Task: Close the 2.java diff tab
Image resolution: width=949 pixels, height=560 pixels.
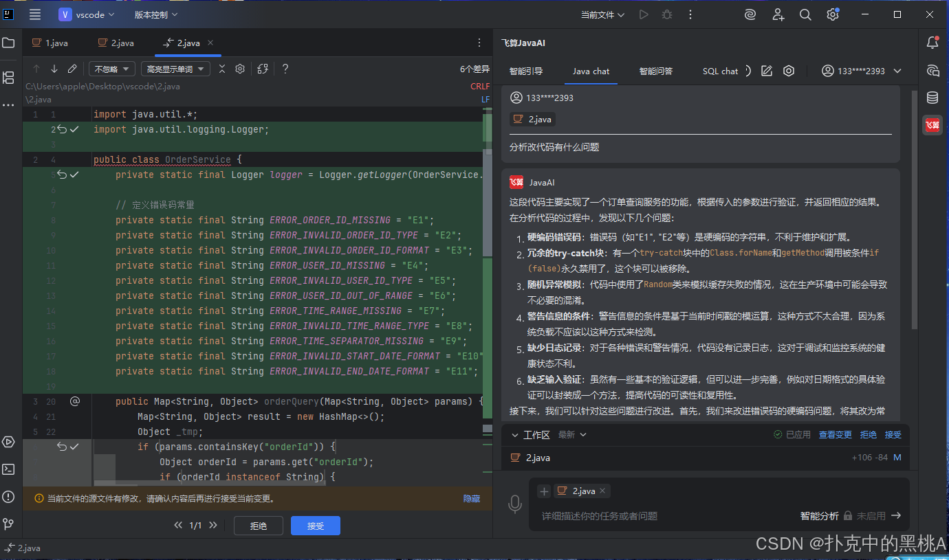Action: [x=210, y=43]
